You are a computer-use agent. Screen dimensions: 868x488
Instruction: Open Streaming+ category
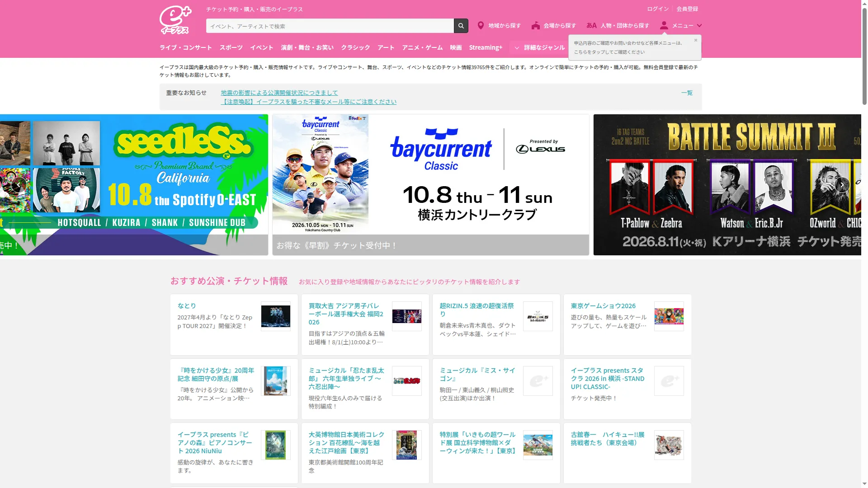click(486, 47)
